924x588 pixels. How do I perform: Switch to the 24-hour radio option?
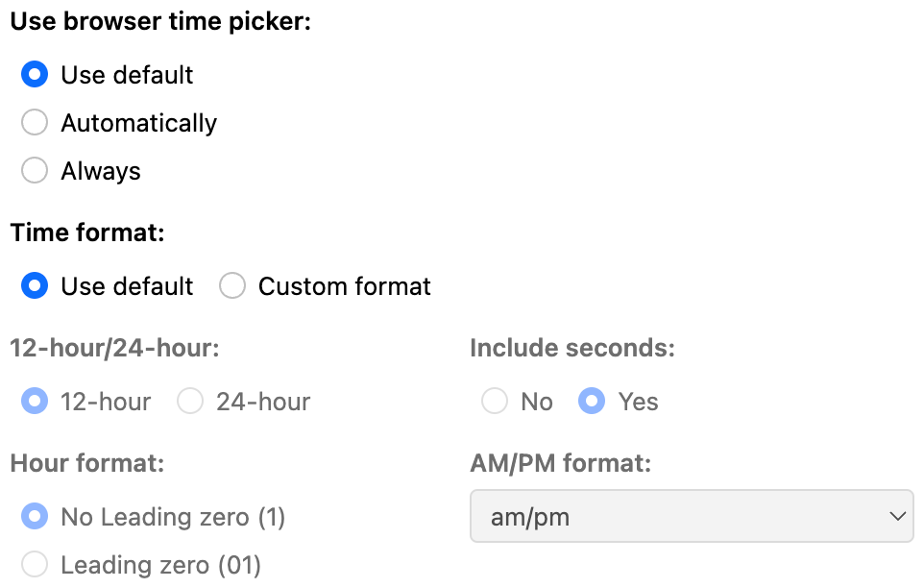(190, 402)
